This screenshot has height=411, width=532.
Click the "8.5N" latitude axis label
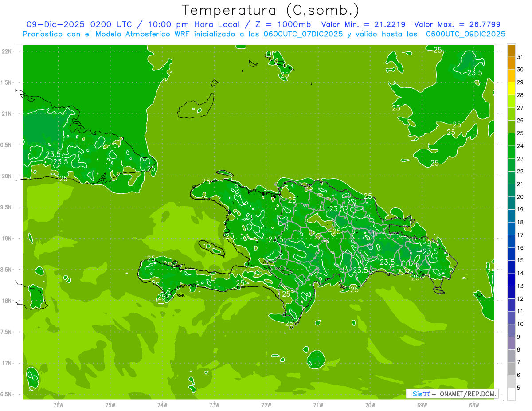click(x=7, y=270)
